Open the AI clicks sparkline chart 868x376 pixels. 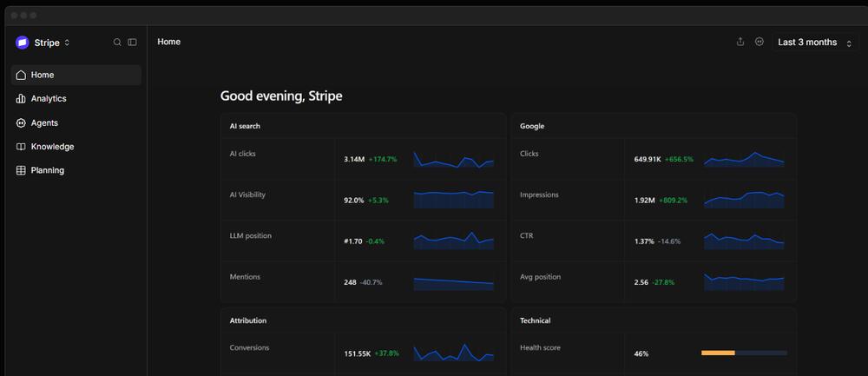coord(453,159)
